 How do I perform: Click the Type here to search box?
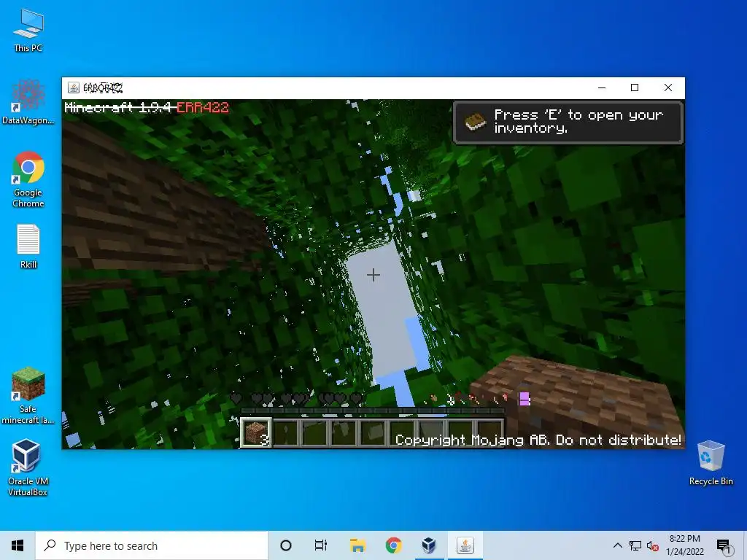152,545
